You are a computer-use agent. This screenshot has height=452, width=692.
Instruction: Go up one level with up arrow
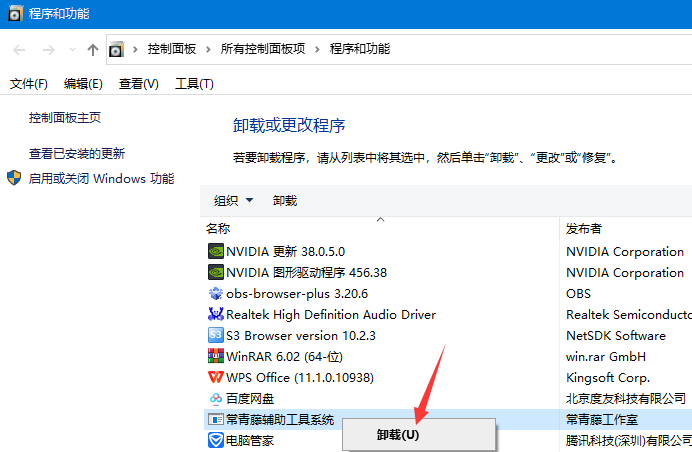pos(93,50)
